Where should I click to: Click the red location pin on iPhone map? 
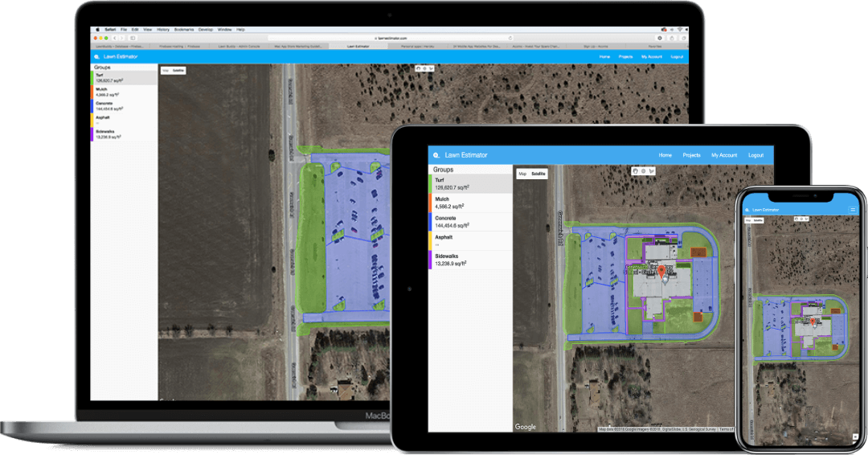[812, 321]
